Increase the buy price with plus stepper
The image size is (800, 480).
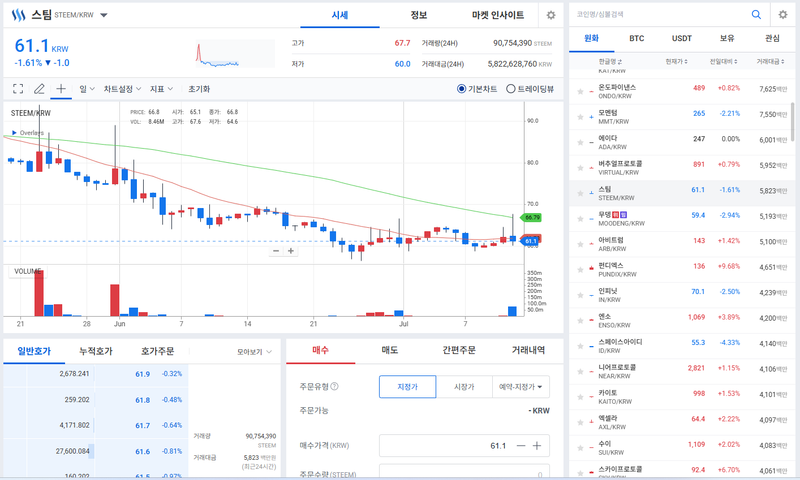pyautogui.click(x=537, y=446)
